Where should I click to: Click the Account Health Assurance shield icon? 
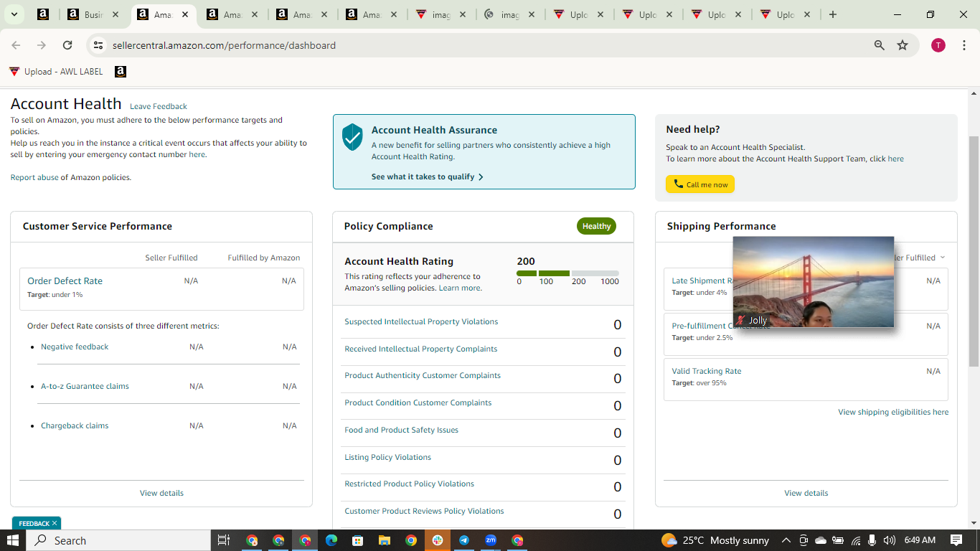[x=352, y=136]
